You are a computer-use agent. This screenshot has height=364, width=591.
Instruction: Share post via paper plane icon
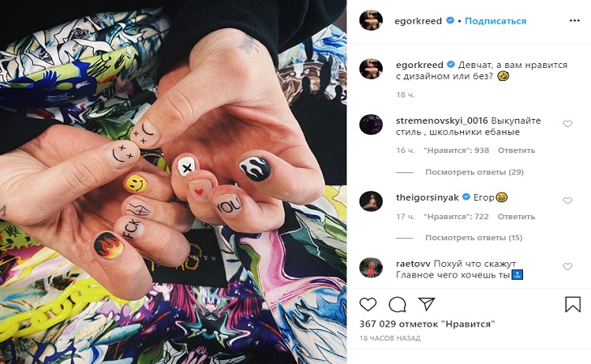(x=427, y=304)
